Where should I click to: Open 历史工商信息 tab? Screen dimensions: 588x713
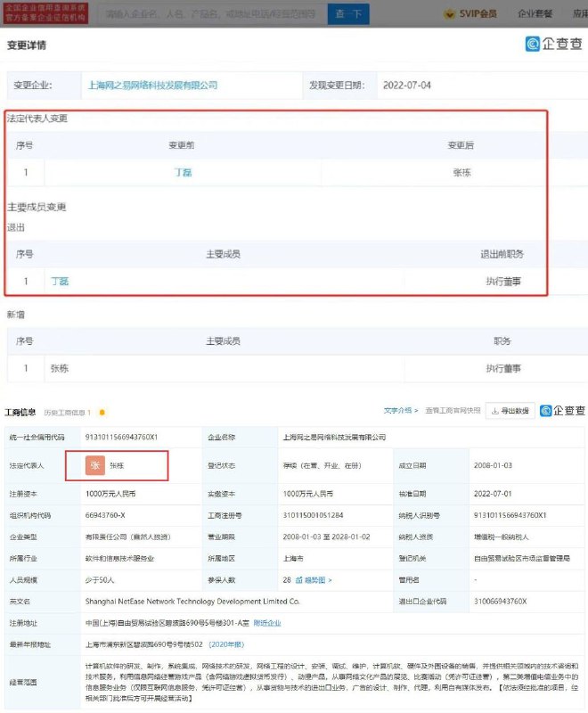tap(67, 413)
